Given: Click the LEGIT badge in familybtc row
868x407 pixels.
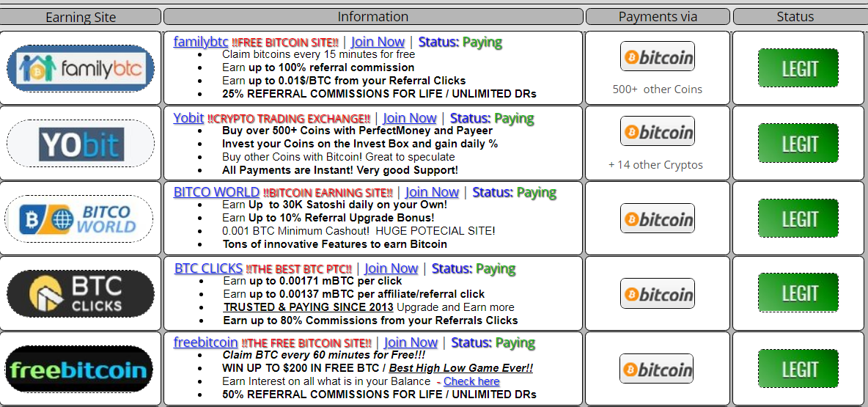Looking at the screenshot, I should click(x=798, y=68).
